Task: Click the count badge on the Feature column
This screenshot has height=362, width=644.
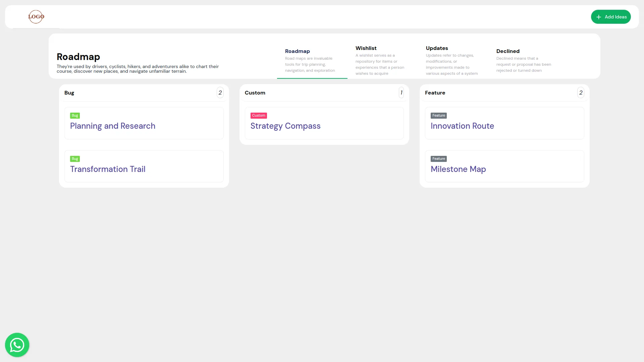Action: point(581,93)
